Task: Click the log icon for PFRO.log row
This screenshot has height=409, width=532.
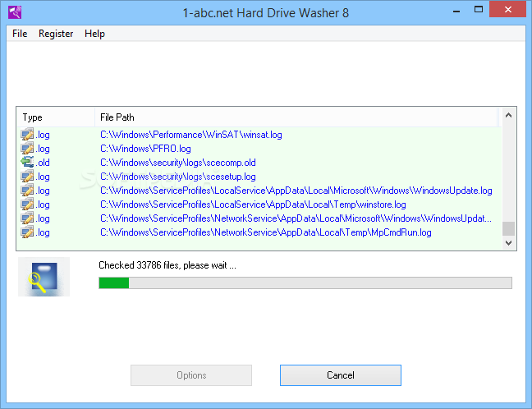Action: pyautogui.click(x=27, y=149)
